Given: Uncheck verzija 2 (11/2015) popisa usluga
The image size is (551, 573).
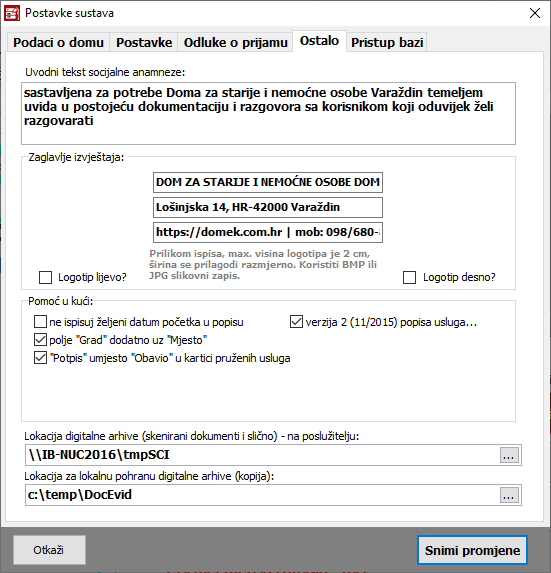Looking at the screenshot, I should tap(296, 322).
